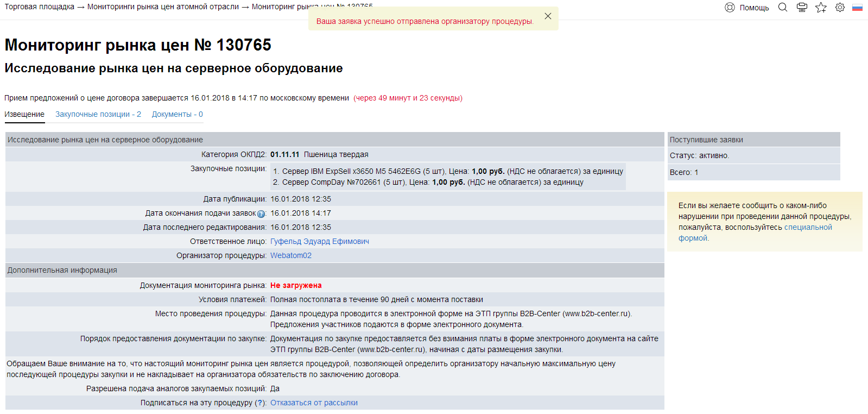Go to Мониторинги рынка цен атомной отрасли breadcrumb
The image size is (868, 414).
163,7
